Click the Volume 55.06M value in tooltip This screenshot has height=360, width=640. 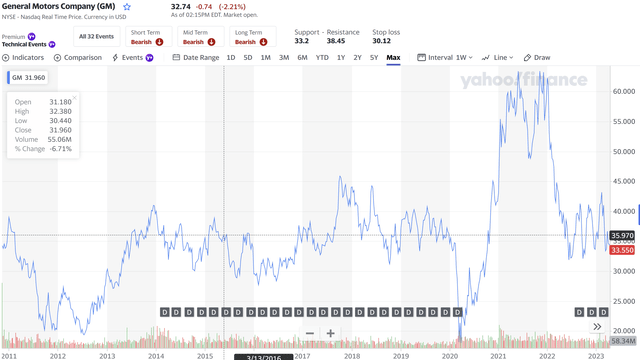tap(59, 140)
